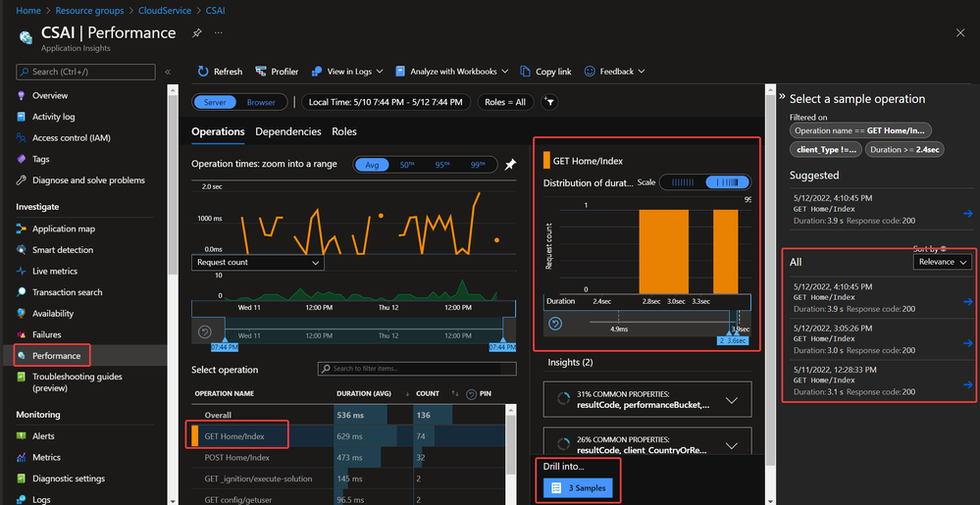Select GET _ignition/execute-solution row

pos(347,479)
